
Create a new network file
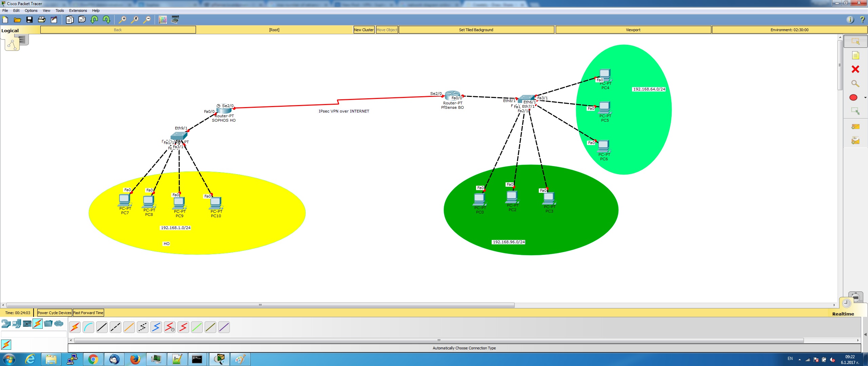5,20
